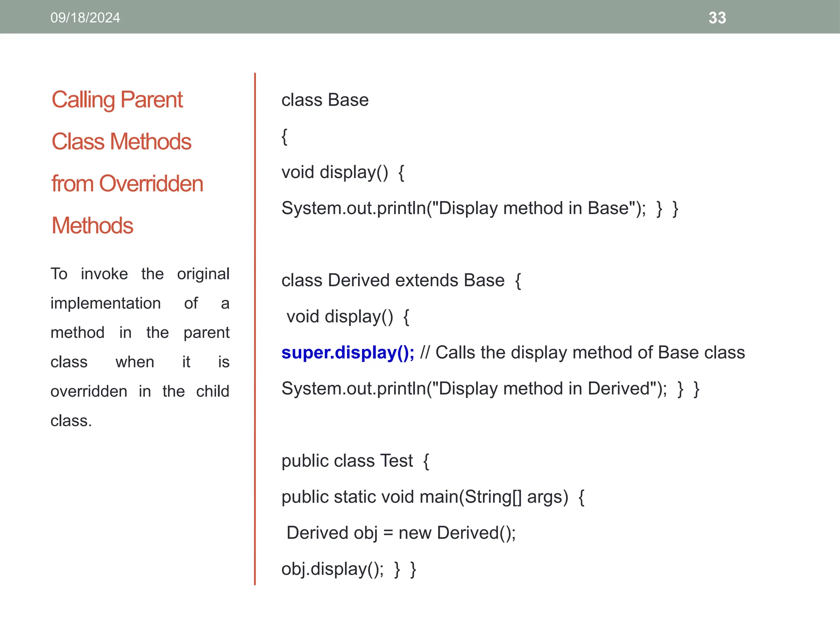Click 'class Derived extends Base {' line
840x630 pixels.
tap(401, 281)
